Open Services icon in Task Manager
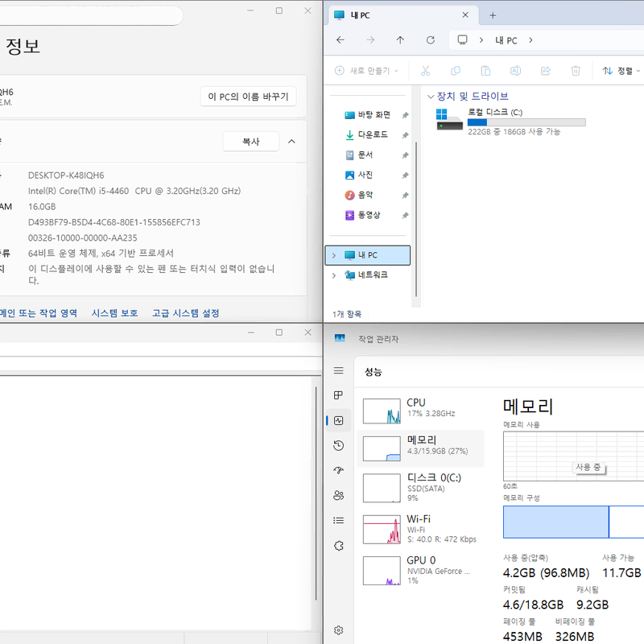644x644 pixels. click(x=338, y=546)
